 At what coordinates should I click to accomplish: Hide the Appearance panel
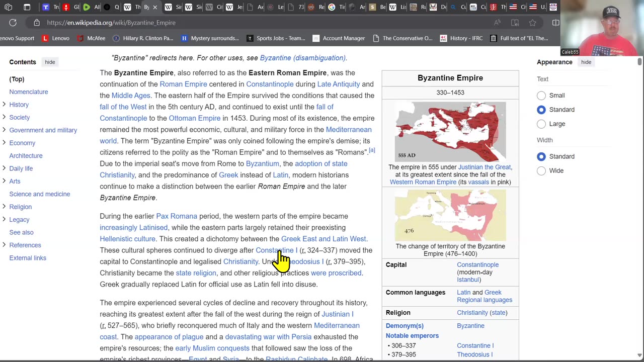(586, 62)
